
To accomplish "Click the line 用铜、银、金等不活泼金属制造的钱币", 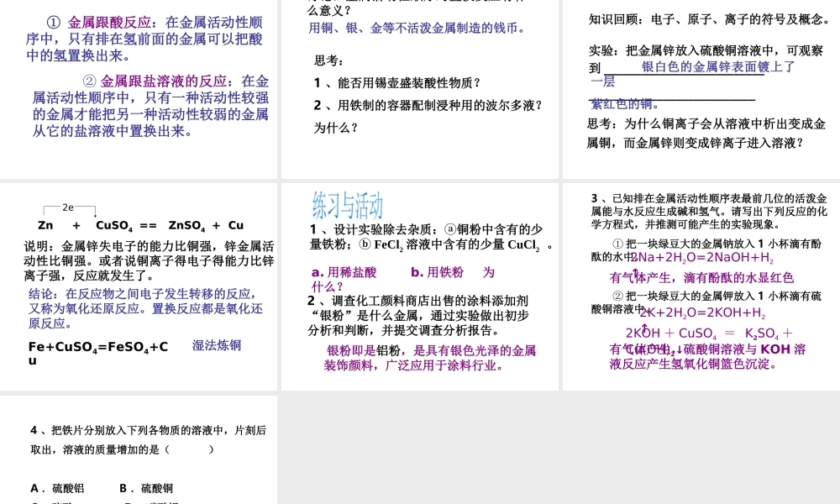I will pyautogui.click(x=417, y=28).
